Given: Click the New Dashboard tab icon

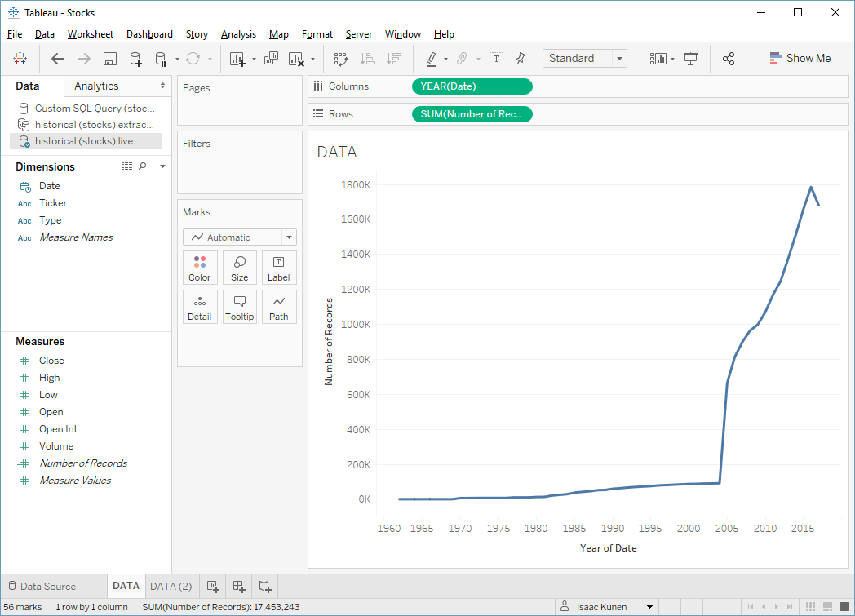Looking at the screenshot, I should point(239,586).
